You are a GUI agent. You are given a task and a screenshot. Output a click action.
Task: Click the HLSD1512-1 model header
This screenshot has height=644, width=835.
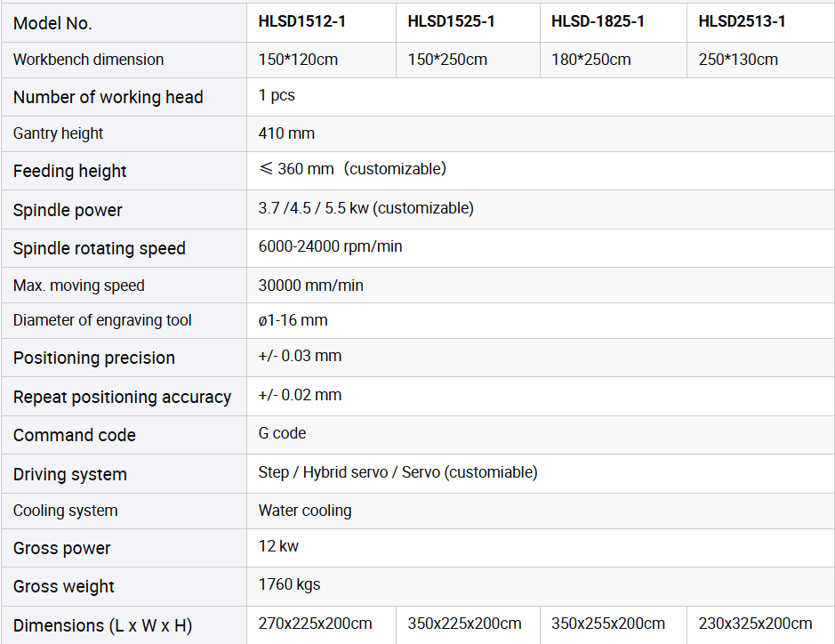pyautogui.click(x=302, y=22)
